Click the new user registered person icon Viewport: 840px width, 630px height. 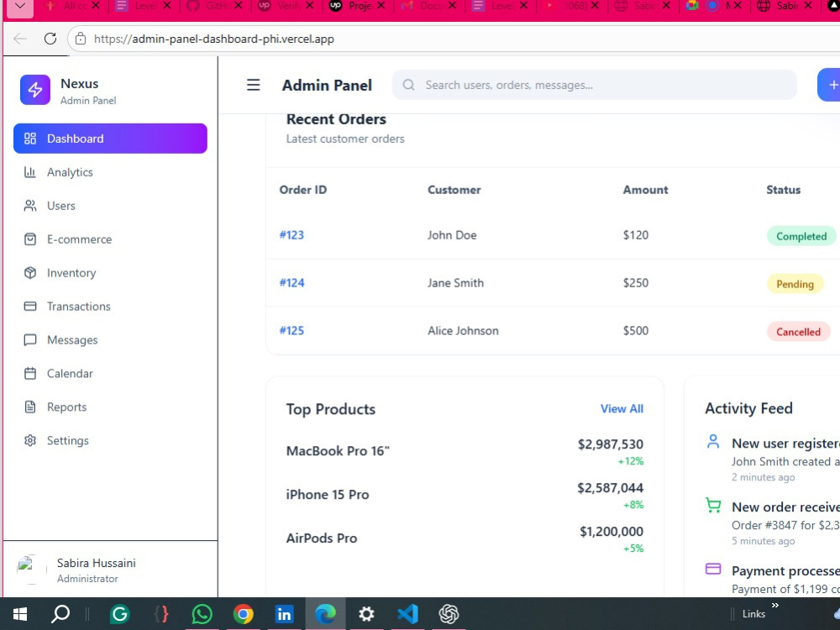(713, 442)
